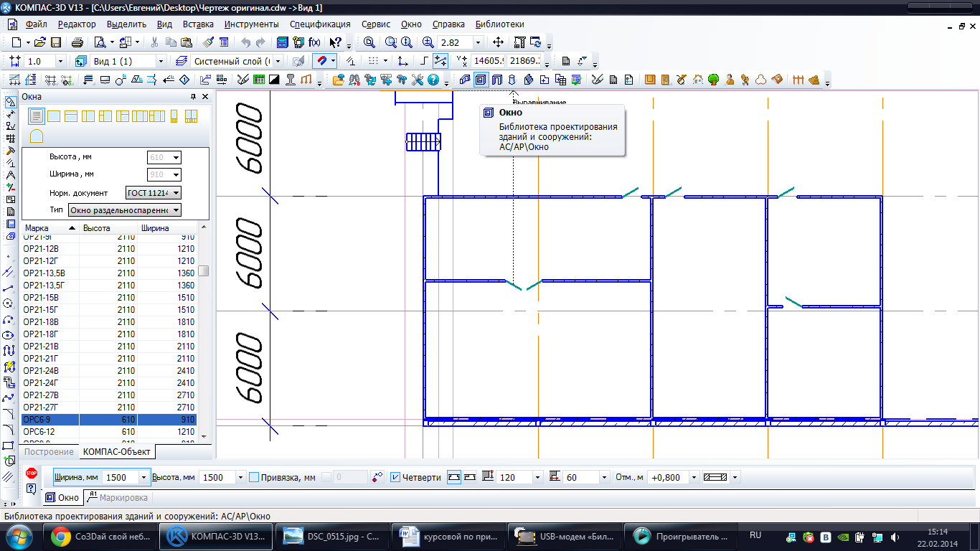The width and height of the screenshot is (980, 551).
Task: Open the Высота, мм 1500 dropdown
Action: coord(240,477)
